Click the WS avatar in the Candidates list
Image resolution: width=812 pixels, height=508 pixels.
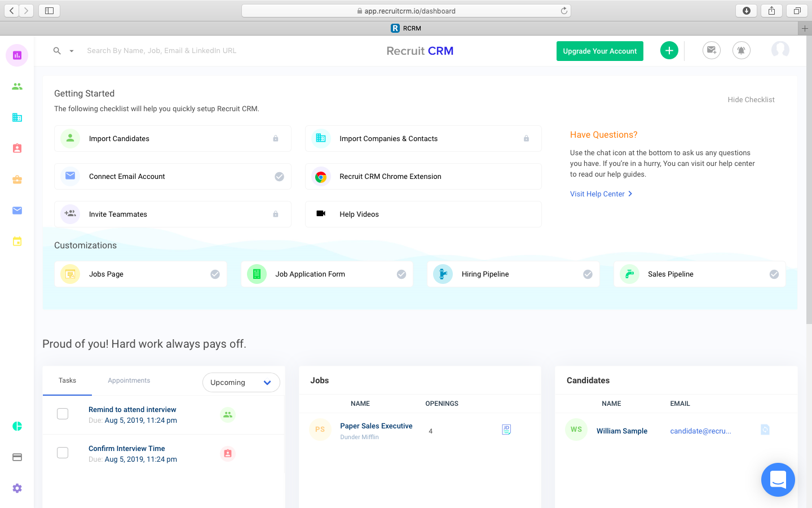coord(576,430)
